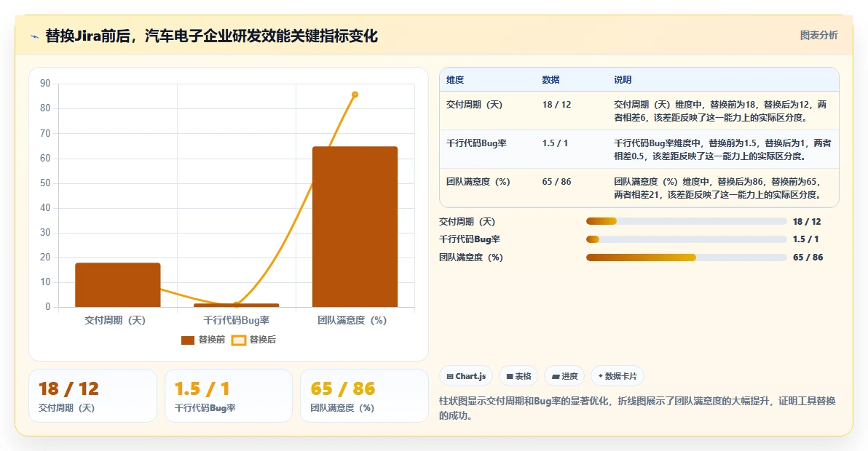The image size is (868, 451).
Task: Click the description mentioning 两者相差21
Action: pos(719,188)
